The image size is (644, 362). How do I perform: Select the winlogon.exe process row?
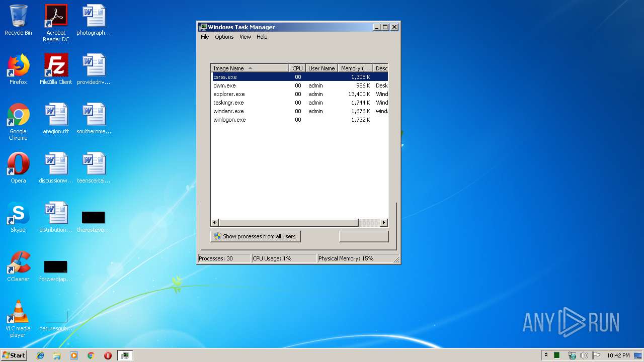point(299,120)
